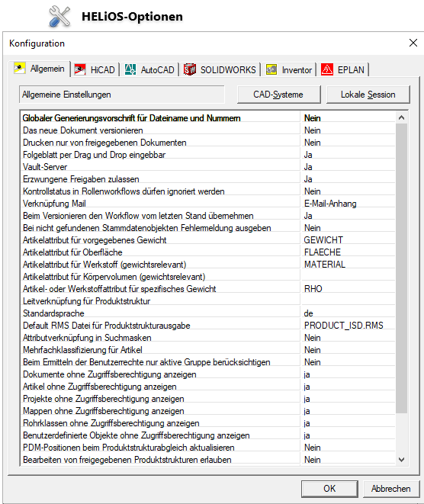Screen dimensions: 424x504
Task: Click the vertical scrollbar thumb
Action: click(401, 268)
